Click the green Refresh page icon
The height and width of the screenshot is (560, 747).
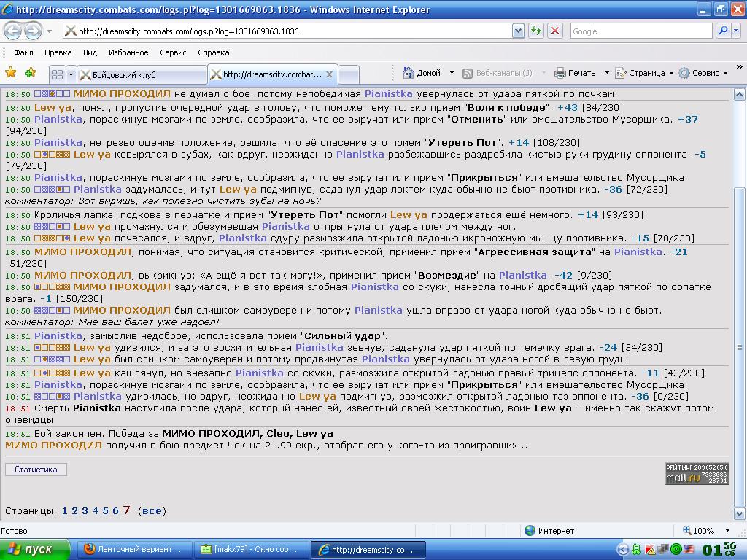tap(536, 31)
